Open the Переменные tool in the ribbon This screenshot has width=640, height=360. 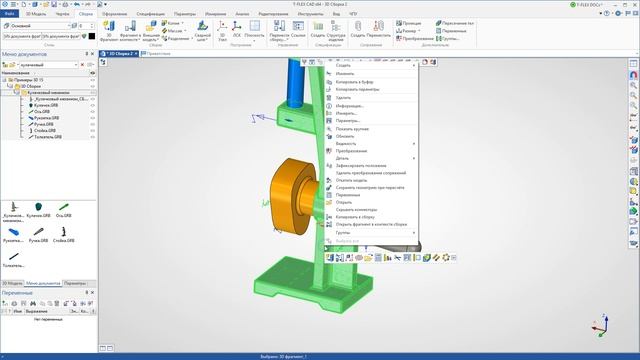(x=451, y=31)
